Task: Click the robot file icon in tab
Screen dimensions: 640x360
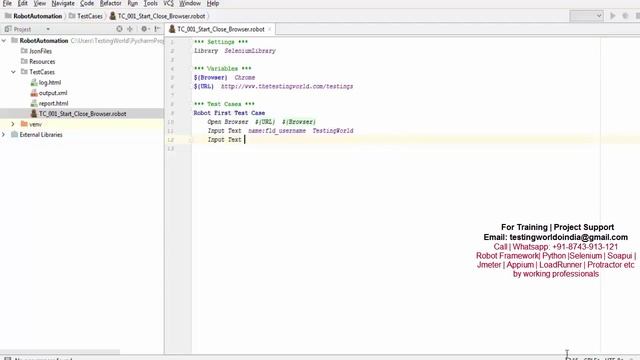Action: click(172, 29)
